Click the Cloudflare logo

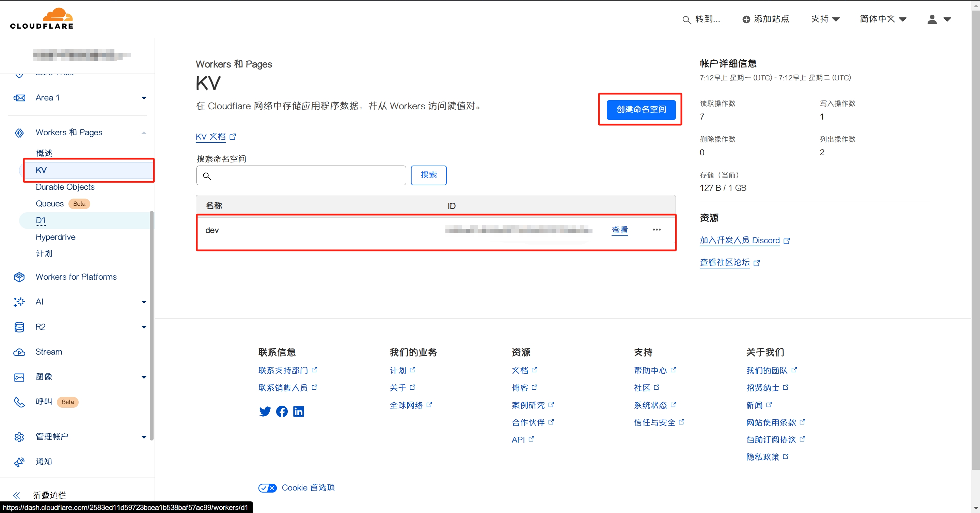[x=42, y=18]
